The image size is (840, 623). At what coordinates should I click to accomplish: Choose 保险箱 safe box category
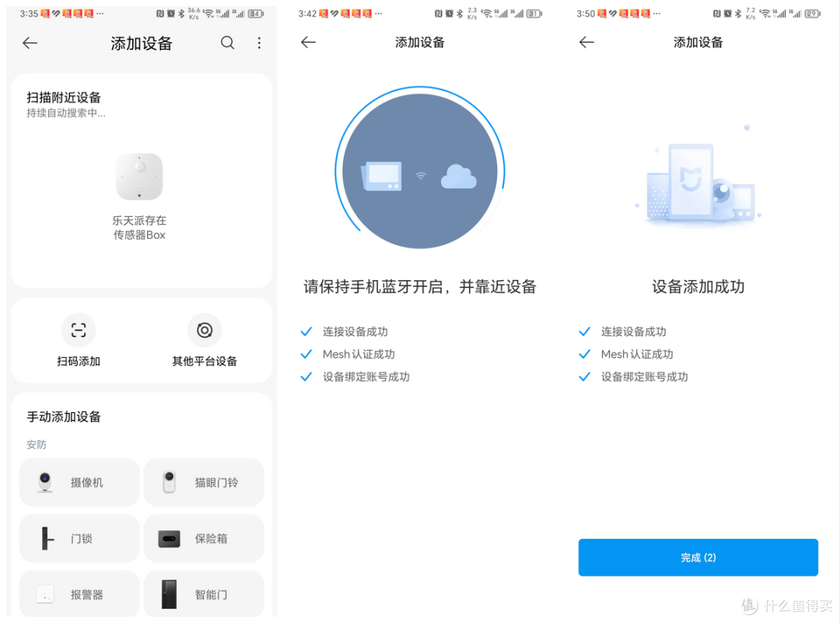coord(204,537)
